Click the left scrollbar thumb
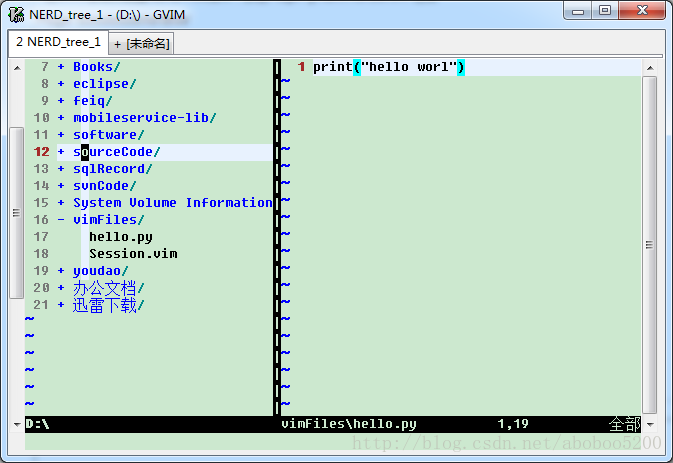 [x=17, y=212]
